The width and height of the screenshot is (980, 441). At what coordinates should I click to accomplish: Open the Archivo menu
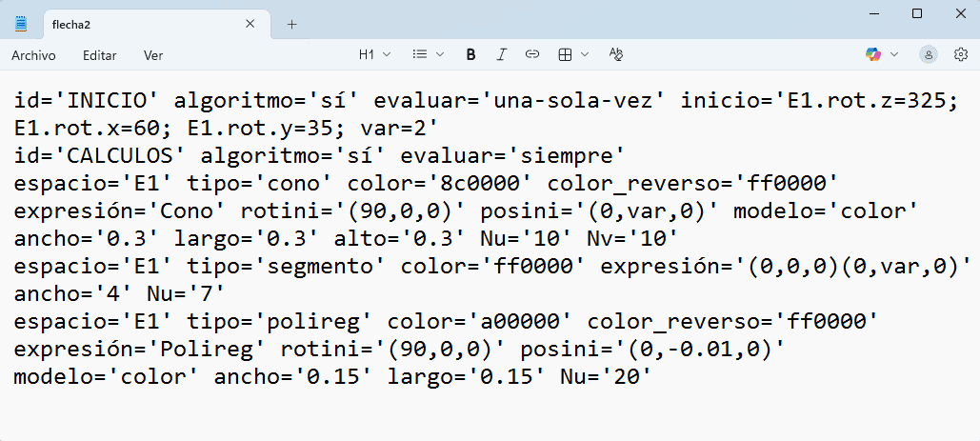point(33,55)
